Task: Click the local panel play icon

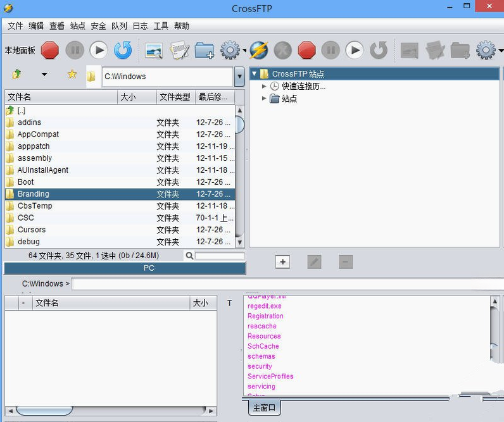Action: pyautogui.click(x=99, y=51)
